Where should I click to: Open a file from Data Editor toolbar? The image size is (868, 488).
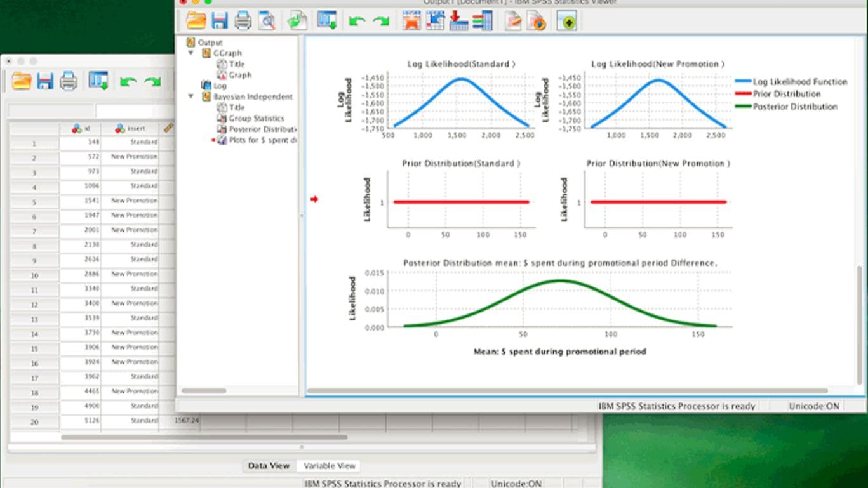point(21,81)
